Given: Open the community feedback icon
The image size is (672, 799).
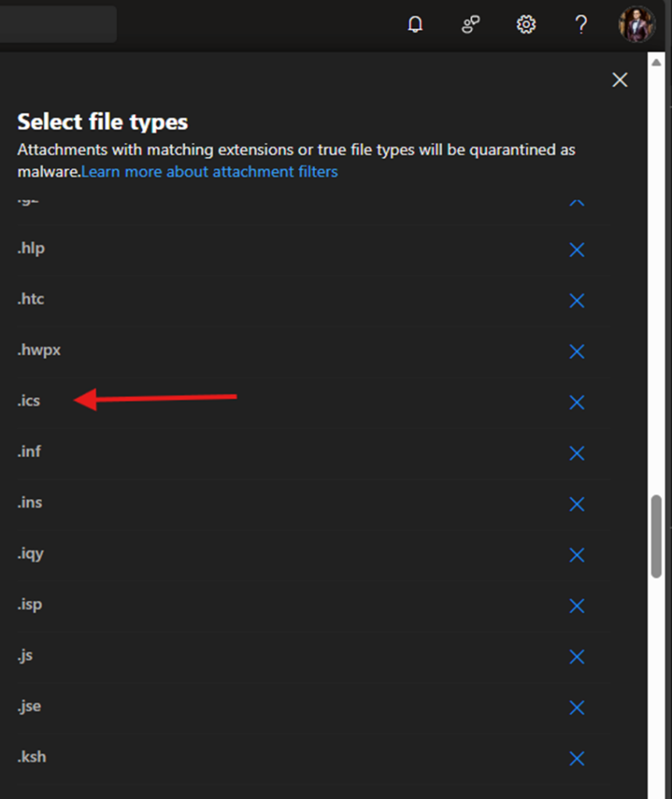Looking at the screenshot, I should [470, 25].
